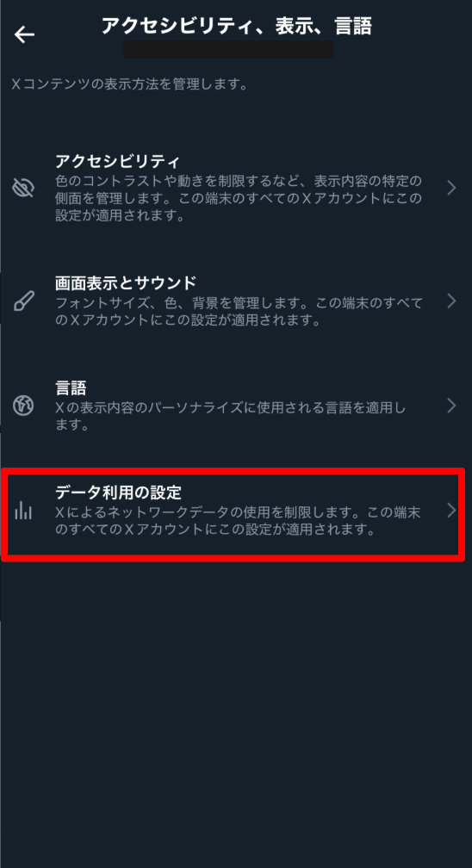Click the ネットワークデータの使用を制限 description

[x=239, y=521]
